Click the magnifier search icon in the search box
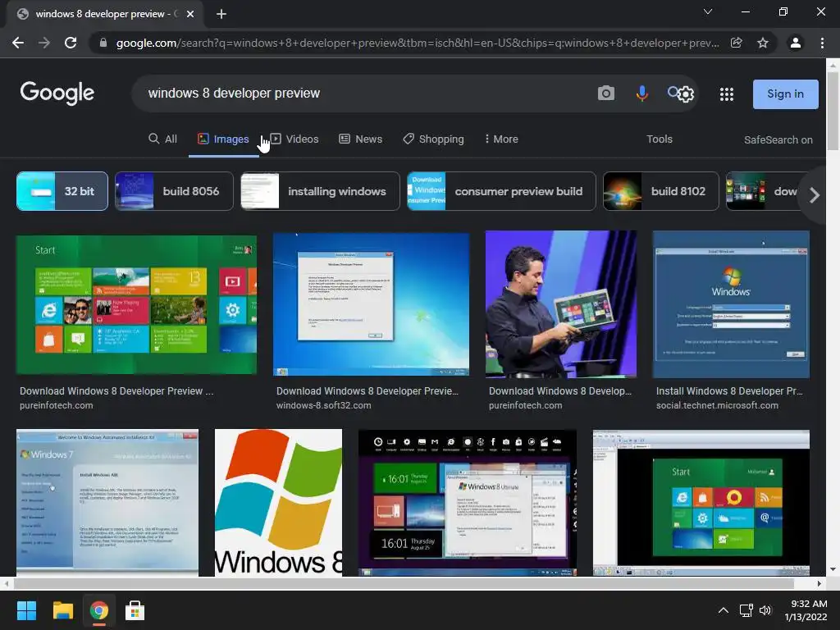This screenshot has width=840, height=630. [x=673, y=92]
